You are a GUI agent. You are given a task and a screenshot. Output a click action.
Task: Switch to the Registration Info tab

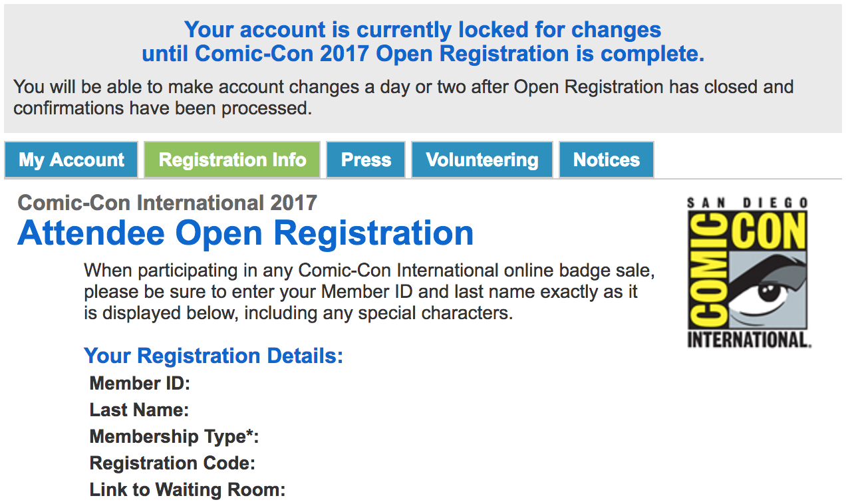tap(232, 160)
